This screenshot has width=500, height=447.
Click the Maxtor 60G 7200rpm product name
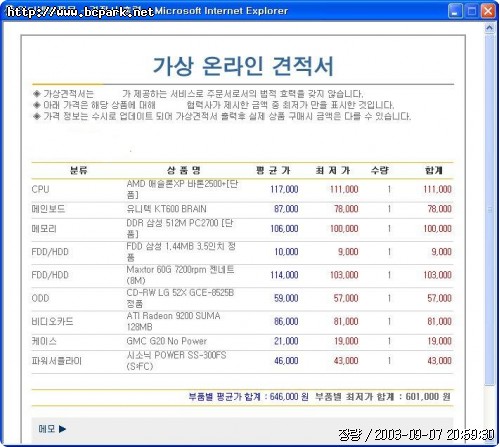point(180,275)
